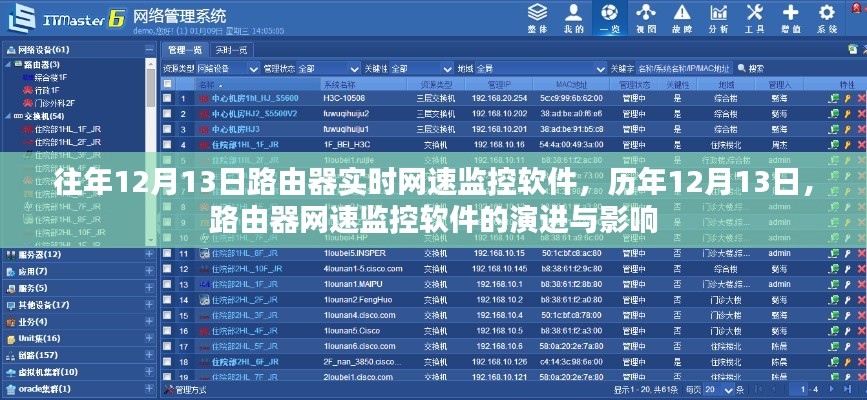The height and width of the screenshot is (400, 867).
Task: Toggle the select-all checkbox in table header
Action: (167, 85)
